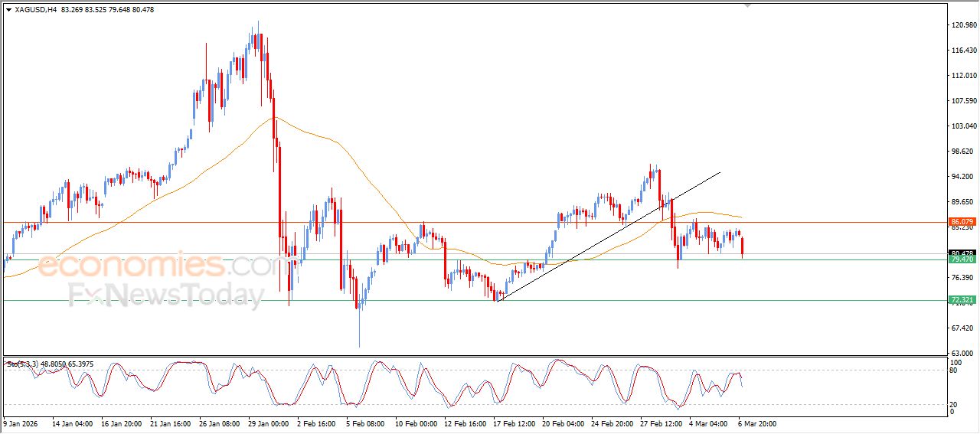Select the green 79.470 price level tag

coord(962,259)
